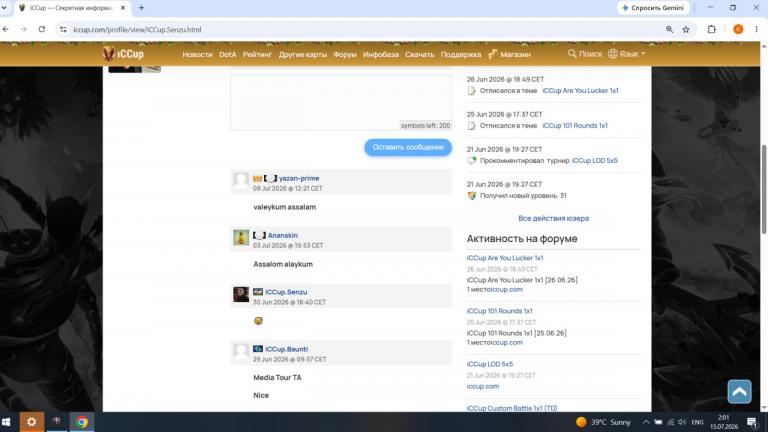Open the Поддержка menu item

click(461, 54)
